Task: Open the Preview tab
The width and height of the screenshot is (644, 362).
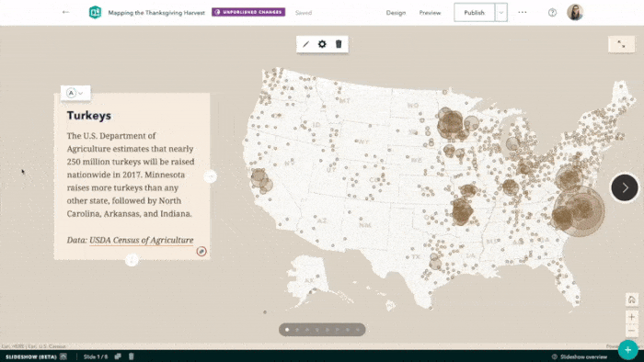Action: (430, 13)
